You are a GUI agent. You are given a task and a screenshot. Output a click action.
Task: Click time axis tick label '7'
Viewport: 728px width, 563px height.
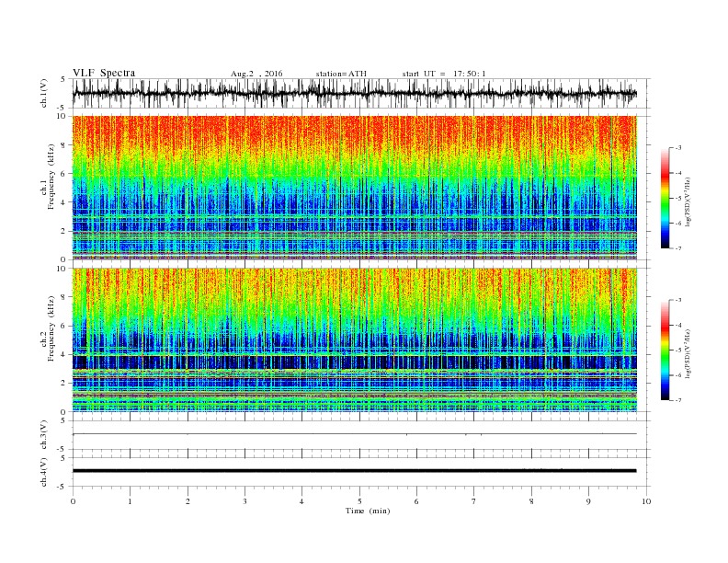pos(474,501)
